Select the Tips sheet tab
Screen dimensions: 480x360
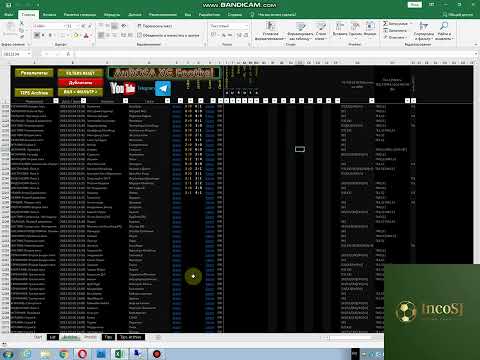tap(108, 337)
